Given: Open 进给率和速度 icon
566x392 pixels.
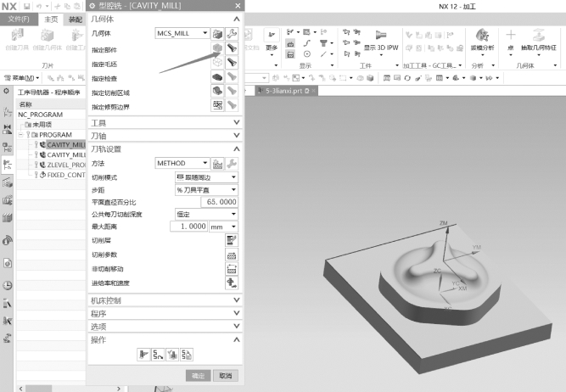Looking at the screenshot, I should point(231,283).
